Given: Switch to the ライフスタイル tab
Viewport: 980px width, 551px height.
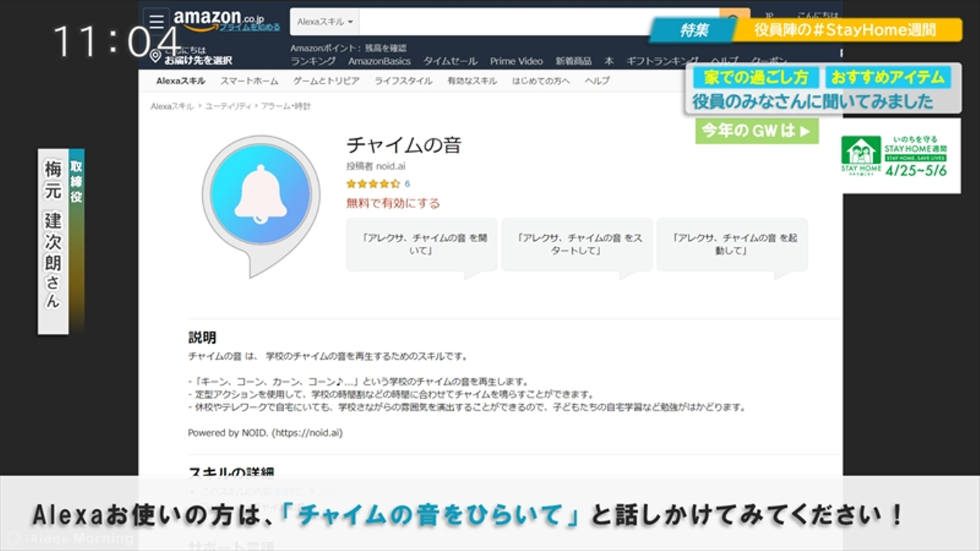Looking at the screenshot, I should (x=403, y=81).
